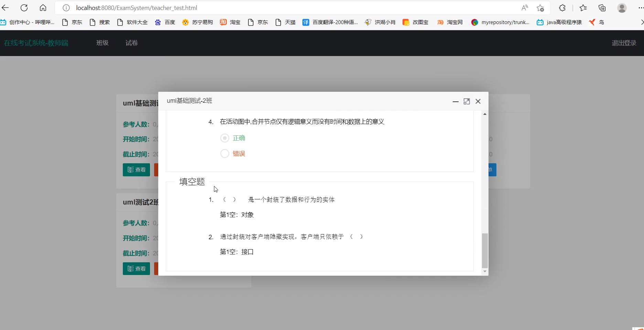Expand bookmarks bar overflow chevron
The image size is (644, 330).
click(642, 22)
